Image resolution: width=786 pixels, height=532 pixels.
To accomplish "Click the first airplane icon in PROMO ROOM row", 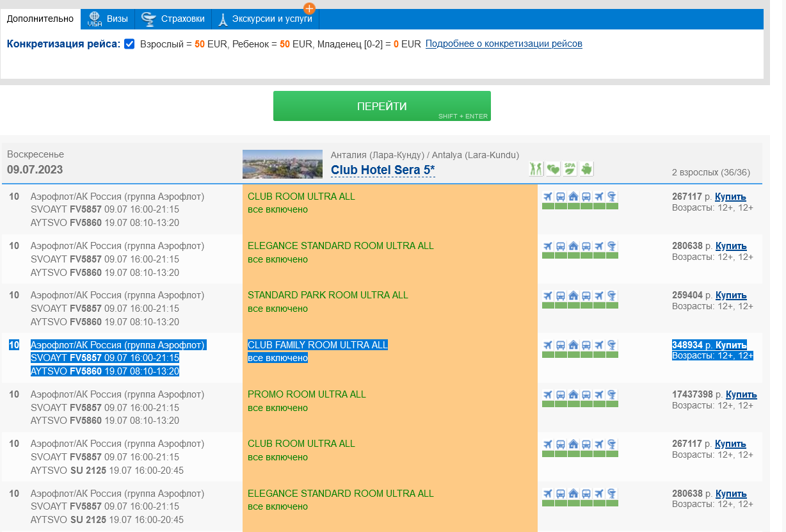I will click(548, 394).
